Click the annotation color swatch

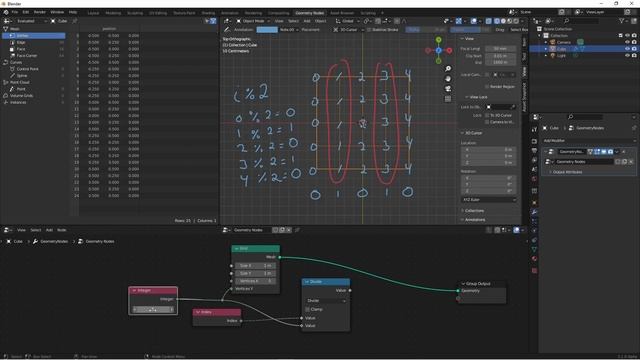pyautogui.click(x=267, y=29)
